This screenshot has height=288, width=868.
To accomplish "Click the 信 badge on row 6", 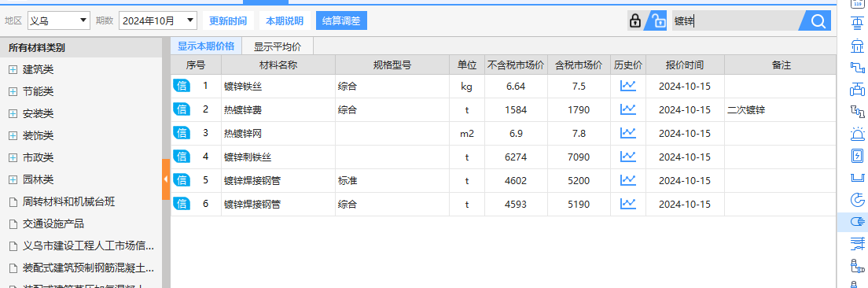I will (x=182, y=204).
